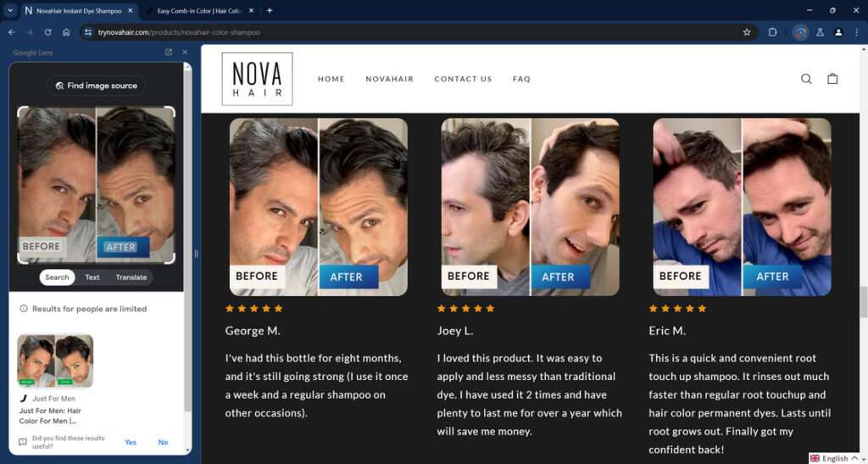
Task: View site information icon in address bar
Action: pos(87,32)
